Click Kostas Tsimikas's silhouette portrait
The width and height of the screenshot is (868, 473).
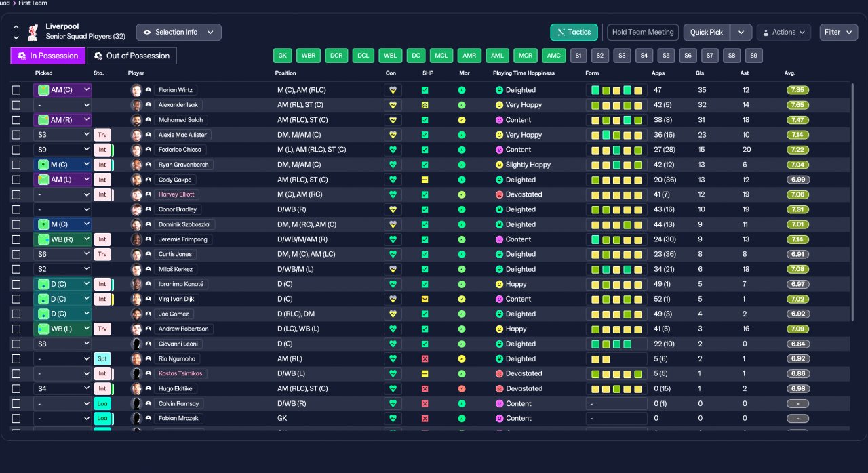coord(136,373)
